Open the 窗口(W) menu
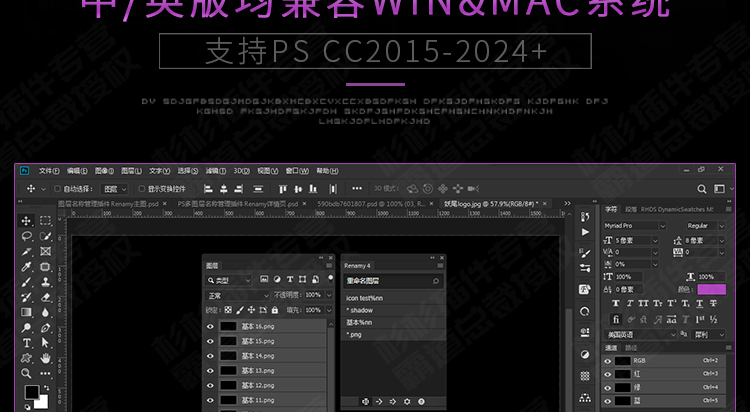 coord(297,171)
